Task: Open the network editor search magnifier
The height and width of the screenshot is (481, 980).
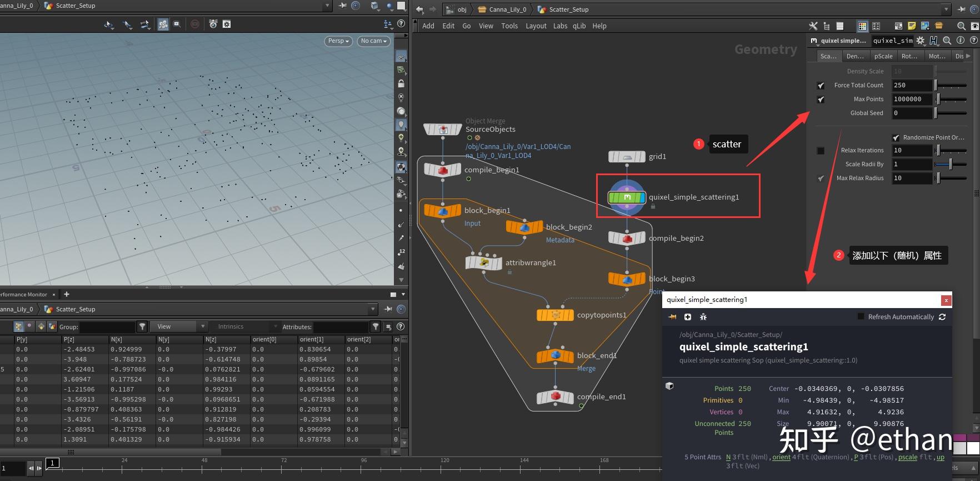Action: [x=961, y=26]
